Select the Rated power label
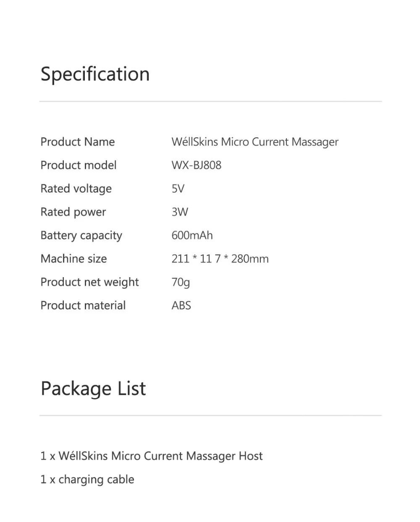 click(x=73, y=212)
